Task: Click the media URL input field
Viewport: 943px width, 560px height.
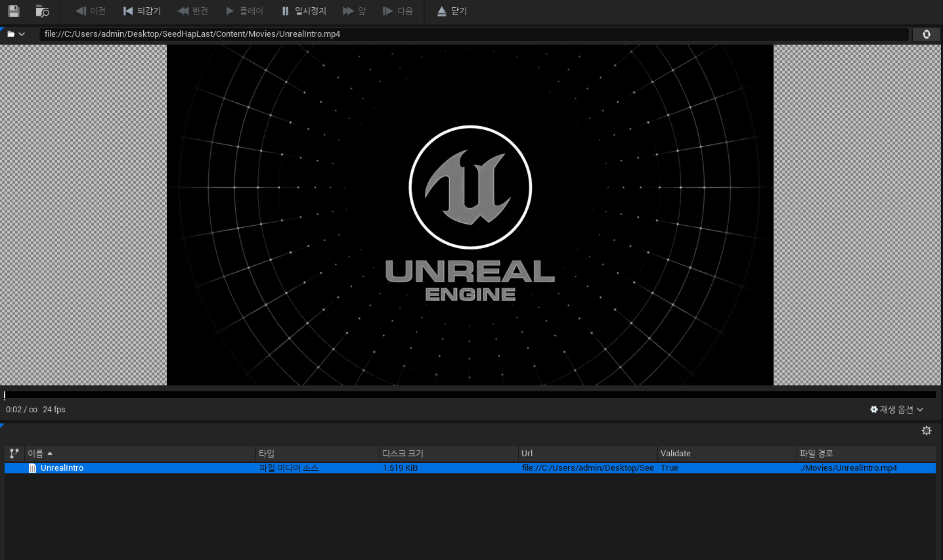Action: click(x=473, y=34)
